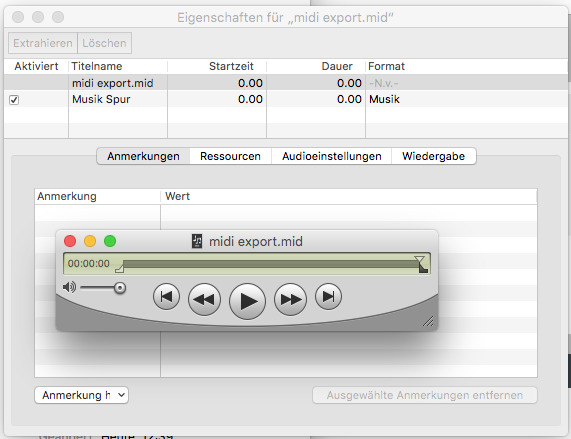This screenshot has height=439, width=571.
Task: Switch to the Ressourcen tab
Action: pos(230,156)
